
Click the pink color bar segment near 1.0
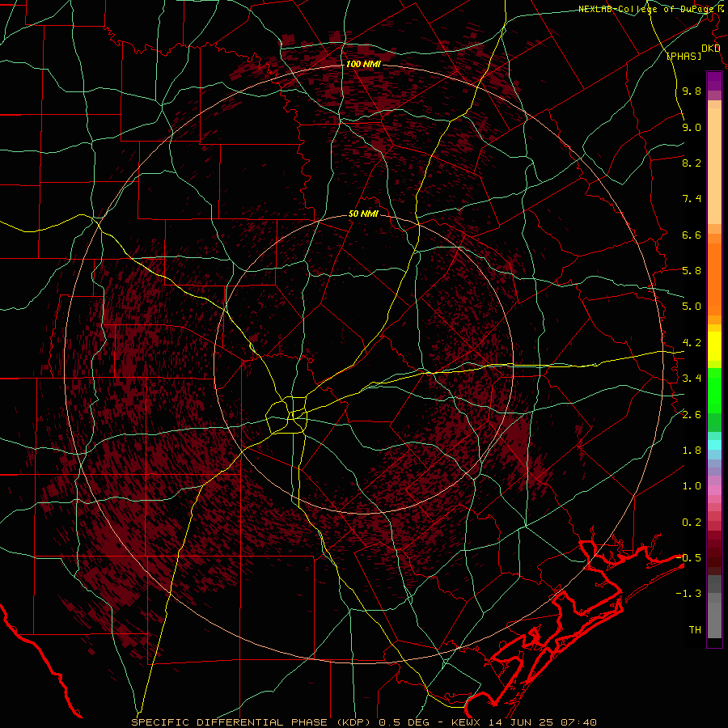(x=714, y=490)
